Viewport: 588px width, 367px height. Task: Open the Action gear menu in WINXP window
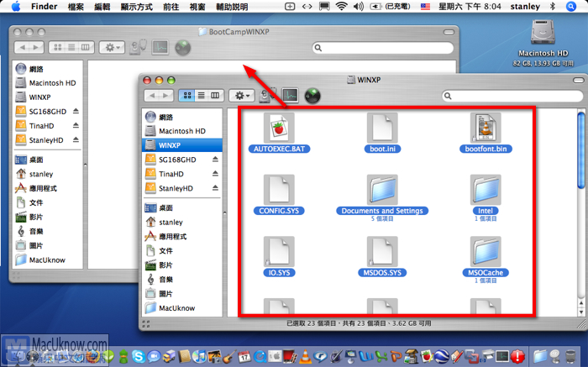(x=242, y=96)
